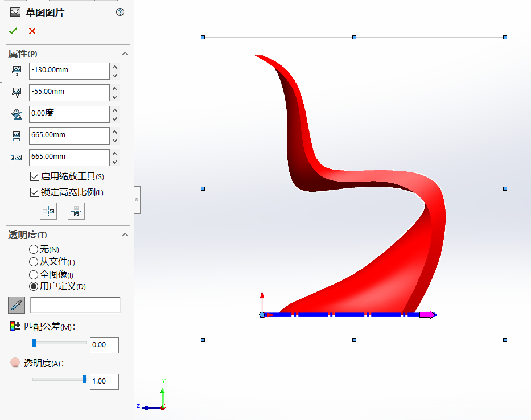Screen dimensions: 531x420
Task: Collapse the 属性(P) section
Action: pyautogui.click(x=125, y=53)
